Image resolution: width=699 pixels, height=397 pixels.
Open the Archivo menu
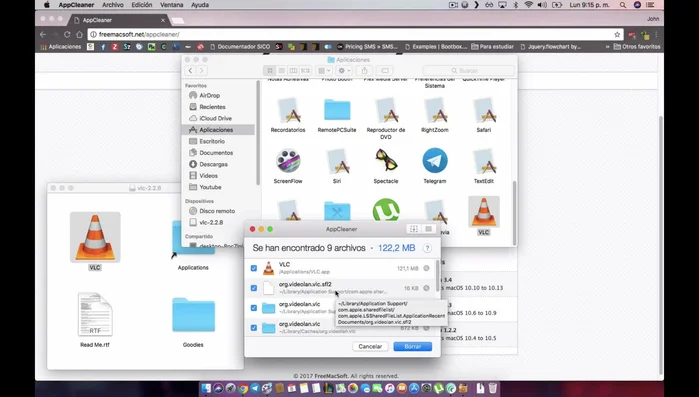click(113, 5)
